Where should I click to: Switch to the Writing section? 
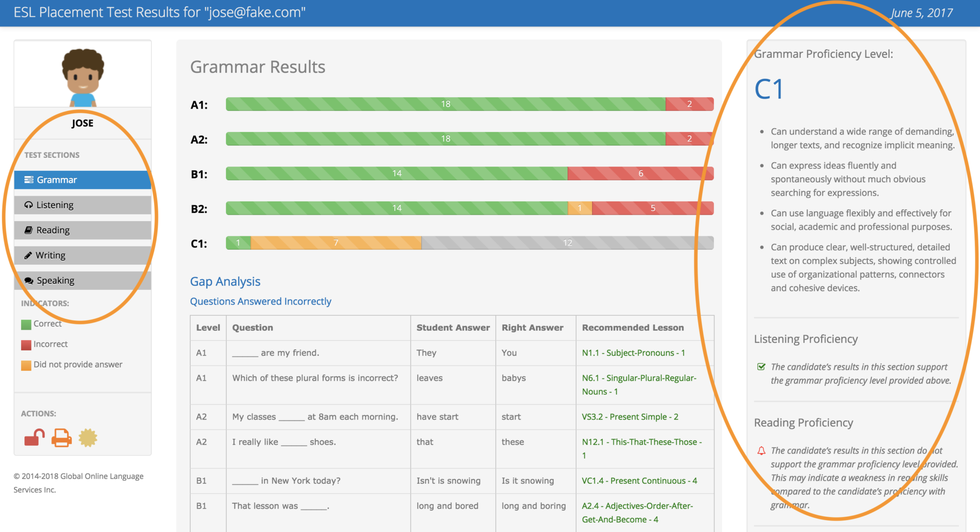point(82,255)
